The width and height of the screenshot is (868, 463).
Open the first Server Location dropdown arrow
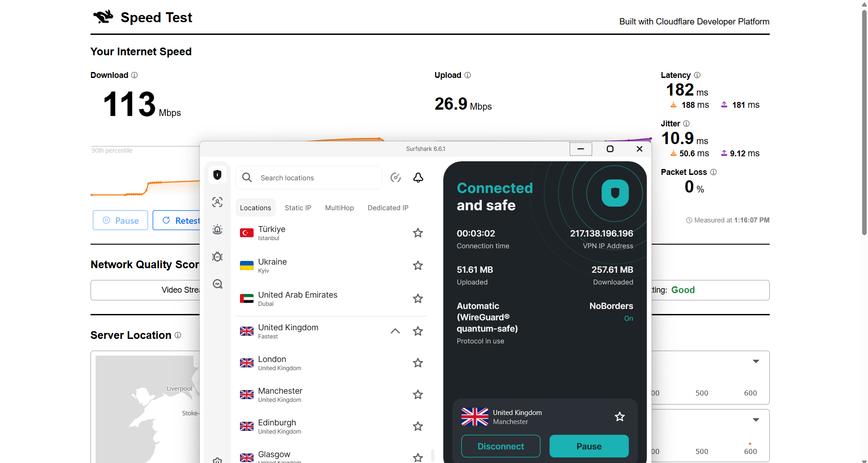(756, 361)
